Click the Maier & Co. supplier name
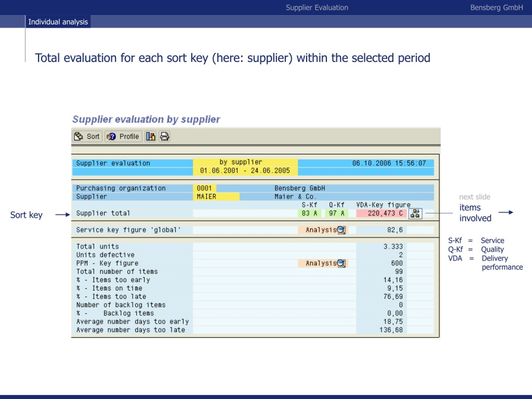532x399 pixels. (296, 197)
